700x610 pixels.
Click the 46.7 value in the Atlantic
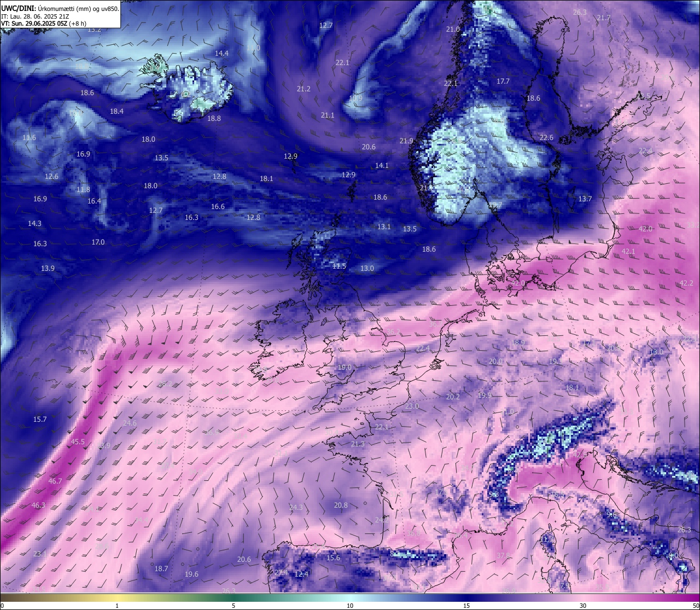click(55, 481)
